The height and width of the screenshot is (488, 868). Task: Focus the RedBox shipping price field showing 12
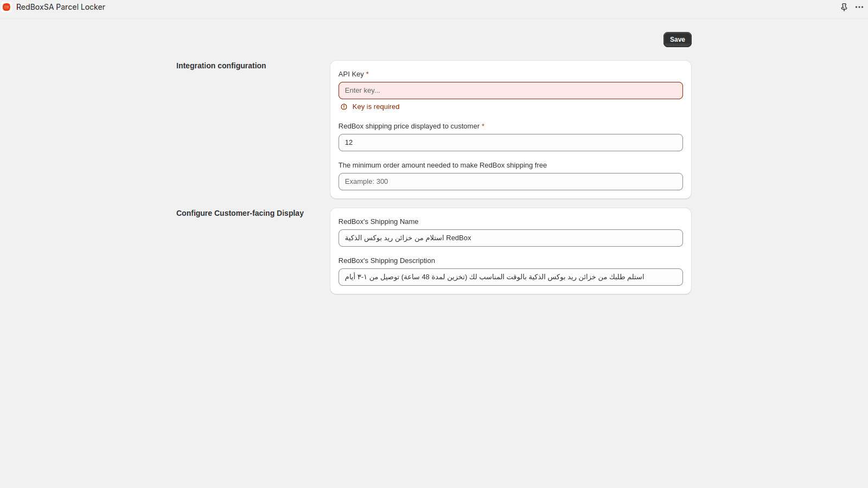pos(510,142)
